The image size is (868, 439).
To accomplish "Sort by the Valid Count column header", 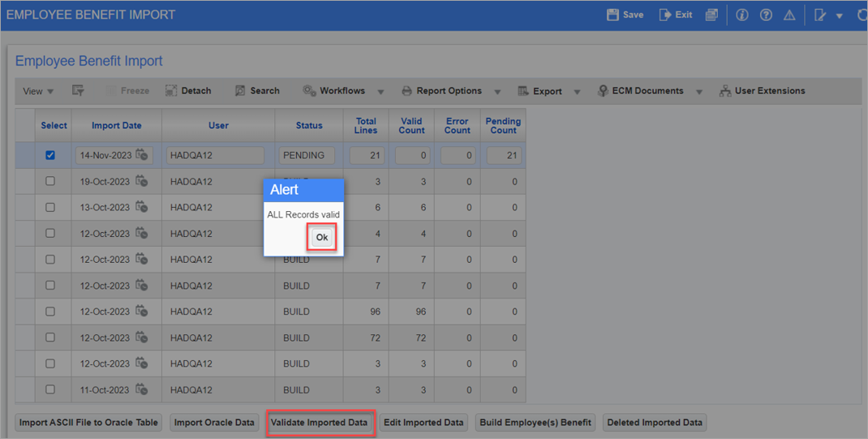I will [x=411, y=126].
